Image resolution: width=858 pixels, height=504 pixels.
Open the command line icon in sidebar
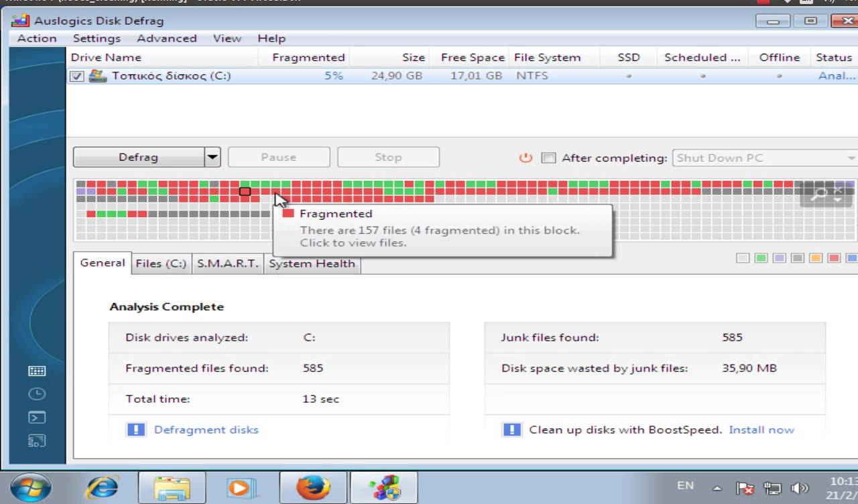(37, 418)
